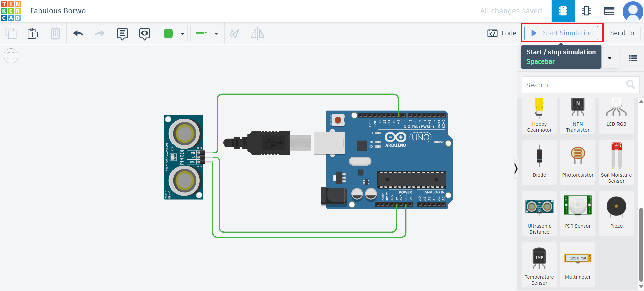Pick the green wire color swatch

[168, 33]
